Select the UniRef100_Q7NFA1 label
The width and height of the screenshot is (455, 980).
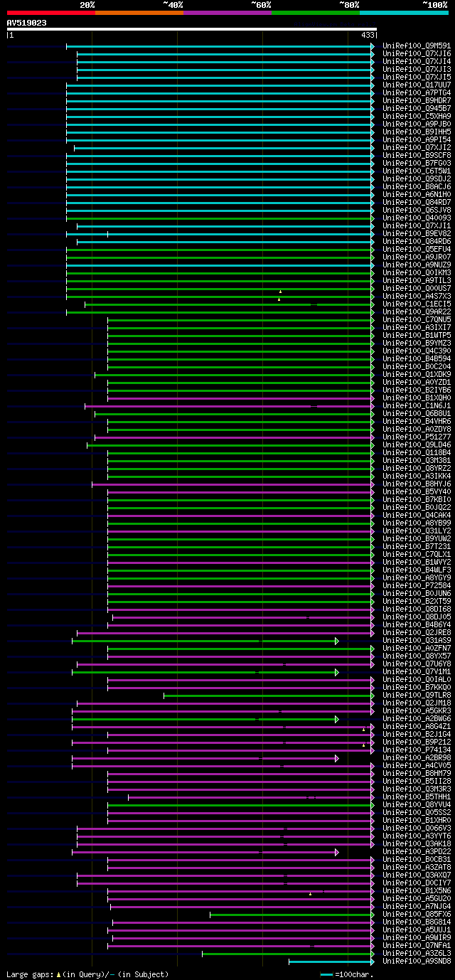click(417, 946)
